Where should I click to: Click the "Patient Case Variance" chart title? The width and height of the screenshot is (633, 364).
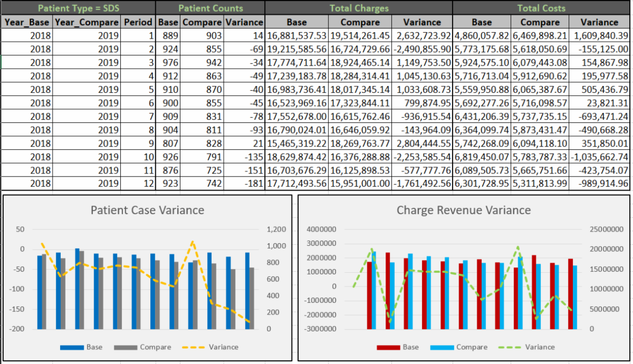[147, 210]
